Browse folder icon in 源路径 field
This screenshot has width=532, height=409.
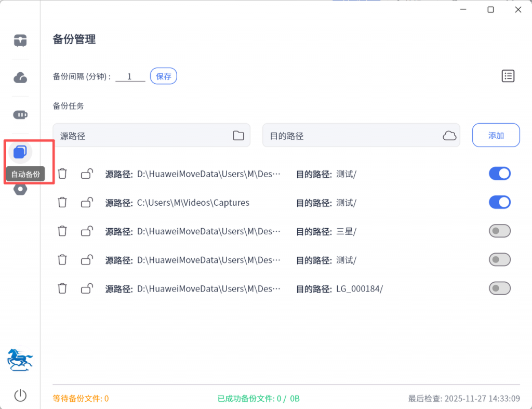tap(238, 136)
